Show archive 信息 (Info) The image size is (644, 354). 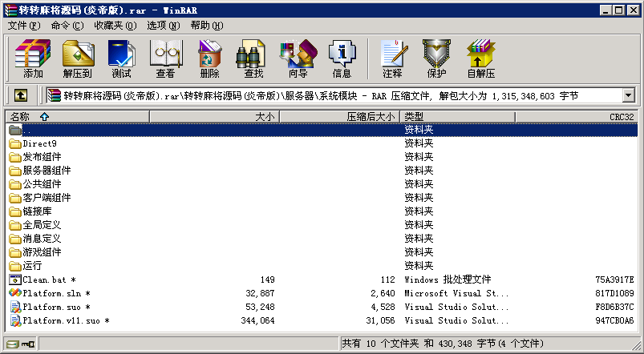(x=342, y=58)
